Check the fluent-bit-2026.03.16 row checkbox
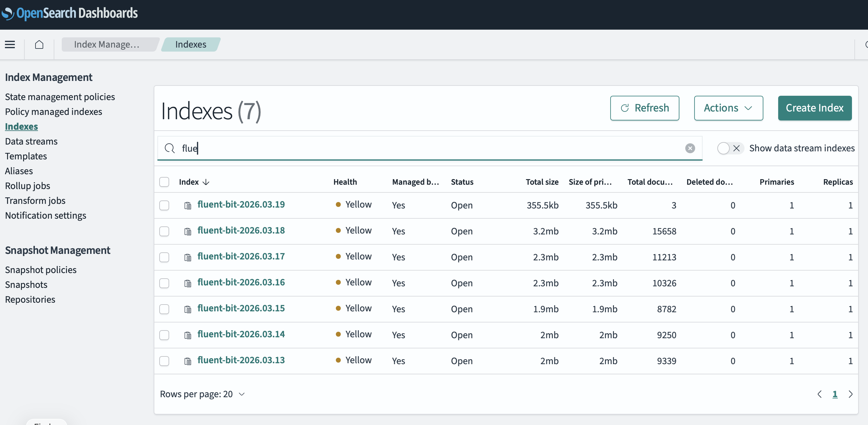 click(164, 283)
